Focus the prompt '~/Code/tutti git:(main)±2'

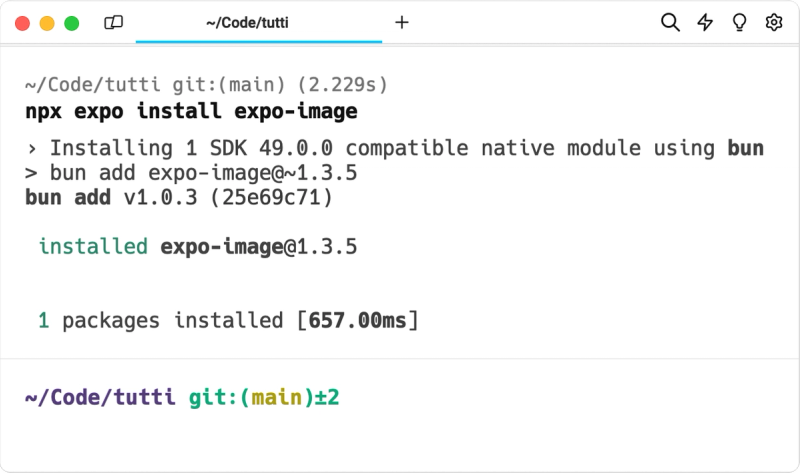pos(182,397)
